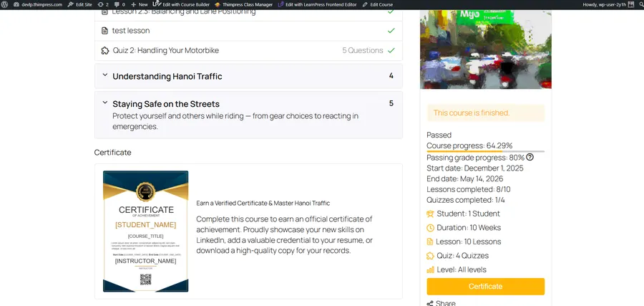Open devlp.thimpress.com site menu
The image size is (644, 306).
tap(38, 4)
